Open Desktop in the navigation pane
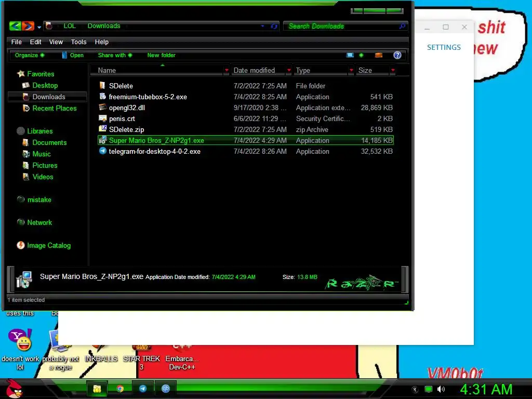Viewport: 532px width, 399px height. coord(45,85)
